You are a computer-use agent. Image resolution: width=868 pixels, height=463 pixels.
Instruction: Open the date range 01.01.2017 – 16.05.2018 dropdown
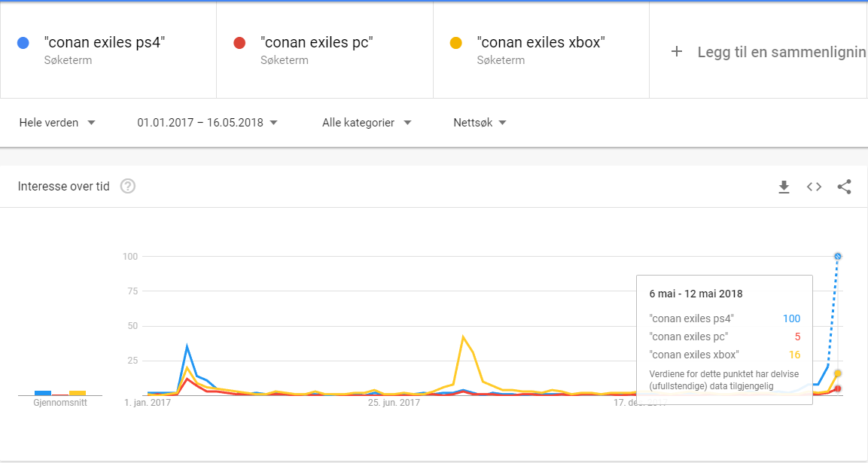pos(208,123)
